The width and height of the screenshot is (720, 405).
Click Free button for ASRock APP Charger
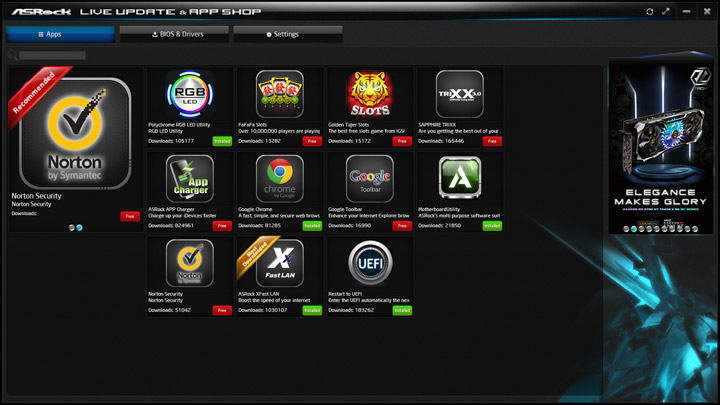pos(222,226)
